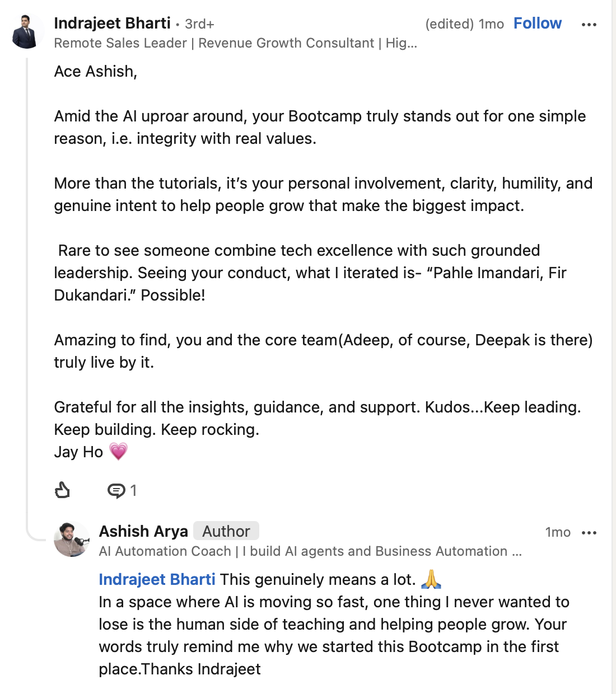Click the blue Indrajeet Bharti mention in reply

[157, 579]
